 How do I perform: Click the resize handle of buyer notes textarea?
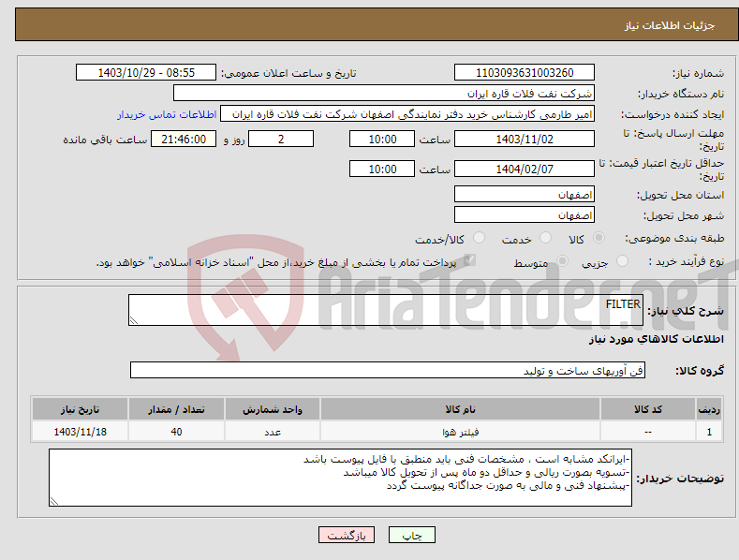point(54,501)
